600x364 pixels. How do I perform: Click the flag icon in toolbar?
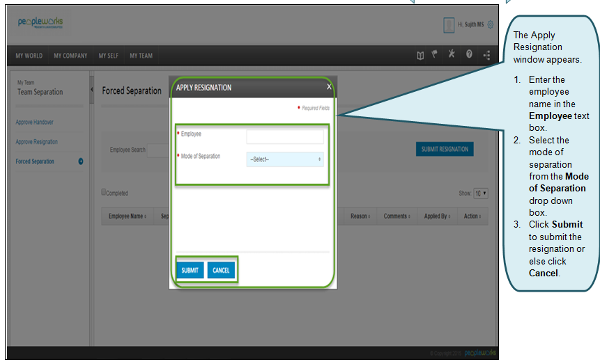click(x=435, y=56)
